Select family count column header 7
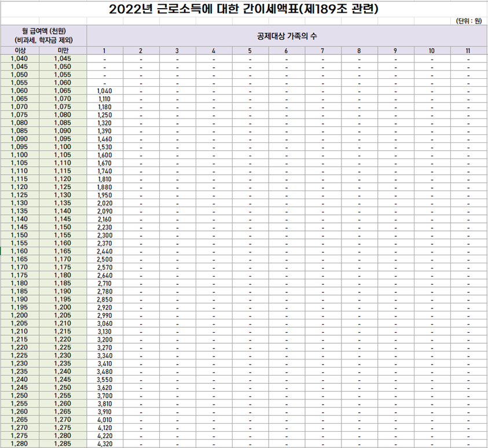 (x=323, y=51)
